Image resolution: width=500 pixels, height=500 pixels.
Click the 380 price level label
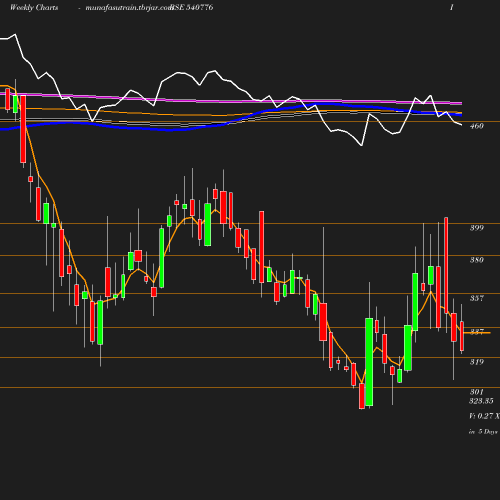[x=476, y=260]
